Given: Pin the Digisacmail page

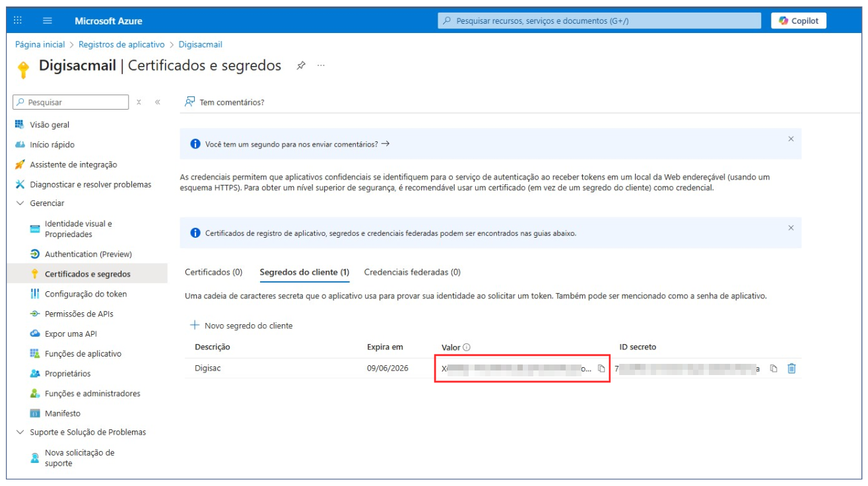Looking at the screenshot, I should (301, 65).
